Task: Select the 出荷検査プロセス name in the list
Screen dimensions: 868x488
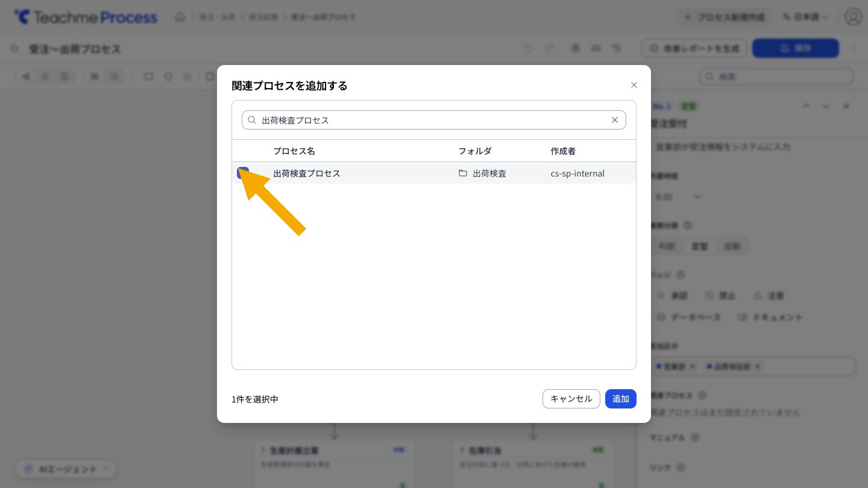Action: (x=307, y=173)
